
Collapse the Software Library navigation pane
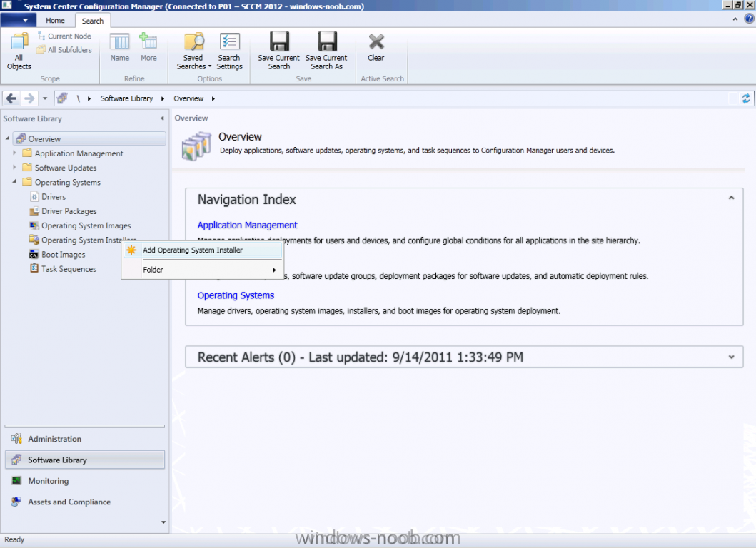tap(163, 118)
